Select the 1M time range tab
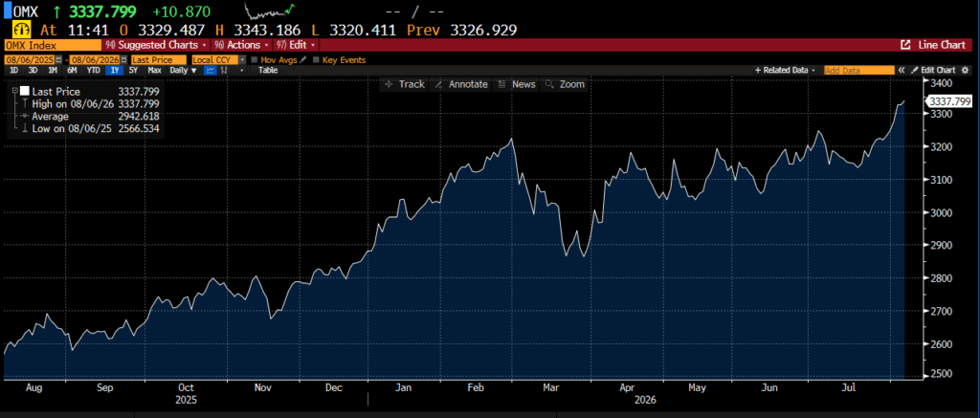The height and width of the screenshot is (418, 980). 53,70
